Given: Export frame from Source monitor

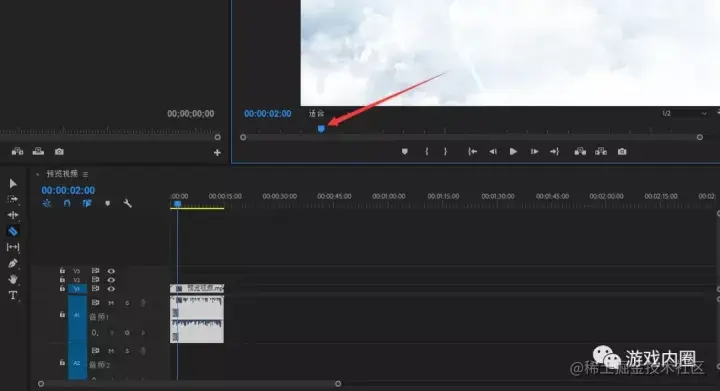Looking at the screenshot, I should [59, 151].
